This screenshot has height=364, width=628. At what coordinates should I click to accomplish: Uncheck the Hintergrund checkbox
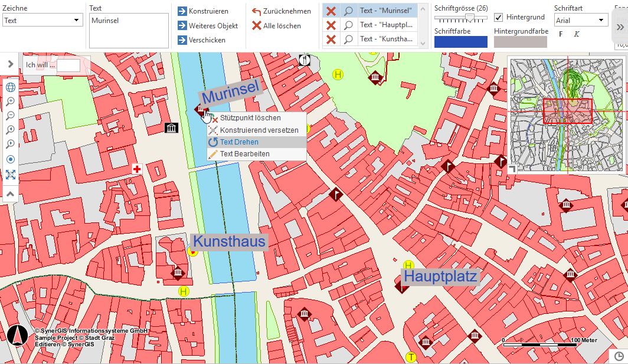pyautogui.click(x=499, y=18)
